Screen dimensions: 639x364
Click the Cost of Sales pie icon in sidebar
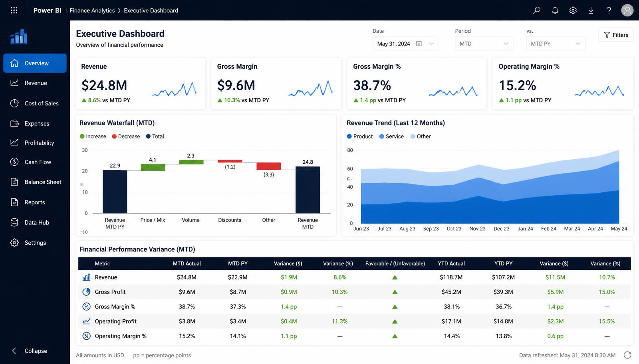(x=14, y=103)
